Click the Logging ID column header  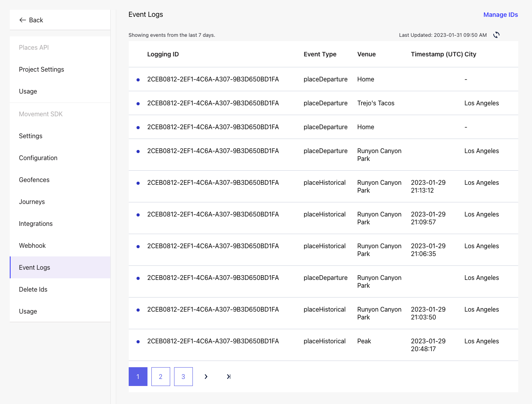[x=163, y=54]
